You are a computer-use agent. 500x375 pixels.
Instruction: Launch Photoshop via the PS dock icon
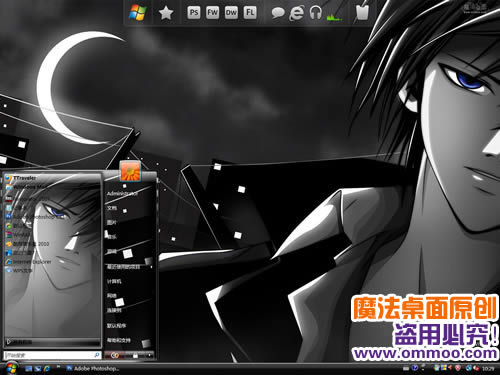(193, 13)
